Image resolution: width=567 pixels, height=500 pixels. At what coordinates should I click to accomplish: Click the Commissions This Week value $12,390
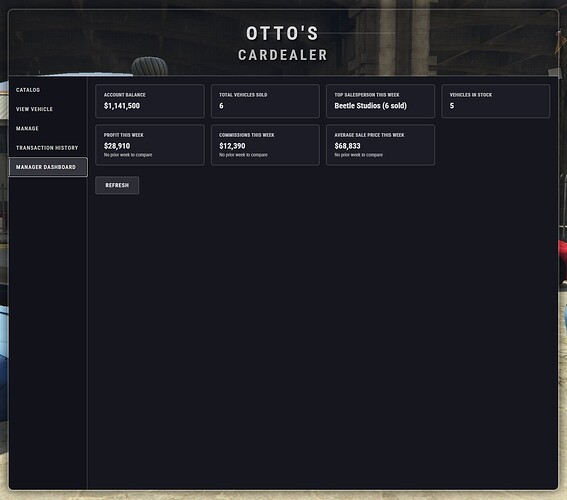[x=232, y=146]
